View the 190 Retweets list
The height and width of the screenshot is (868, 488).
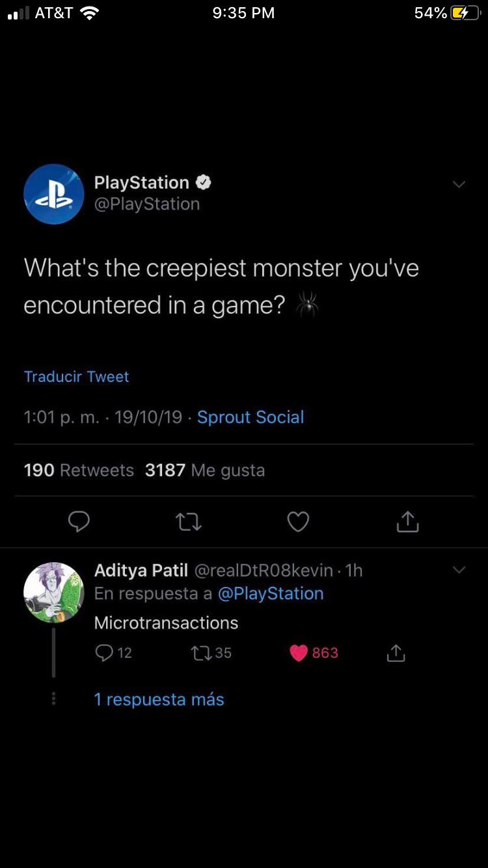point(79,470)
